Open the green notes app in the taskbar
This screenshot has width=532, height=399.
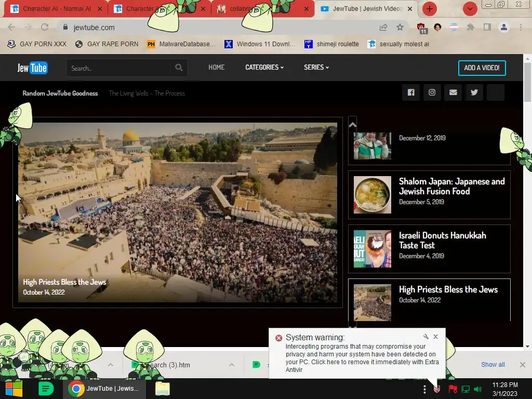coord(46,389)
